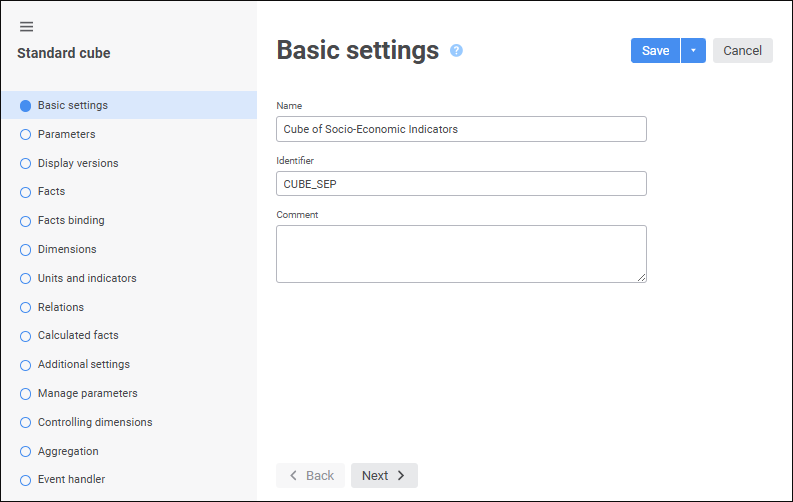
Task: Select the Facts step circle
Action: coord(26,192)
